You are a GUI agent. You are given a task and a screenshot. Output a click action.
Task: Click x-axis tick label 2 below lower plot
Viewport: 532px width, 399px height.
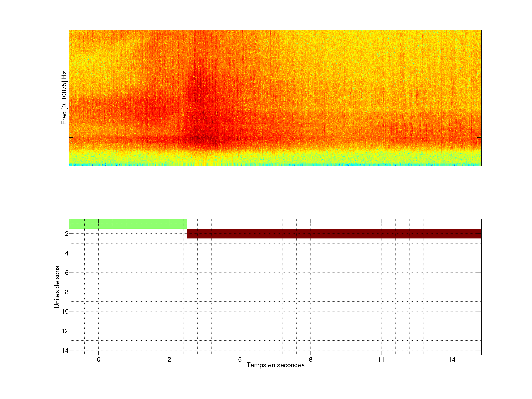[x=169, y=359]
